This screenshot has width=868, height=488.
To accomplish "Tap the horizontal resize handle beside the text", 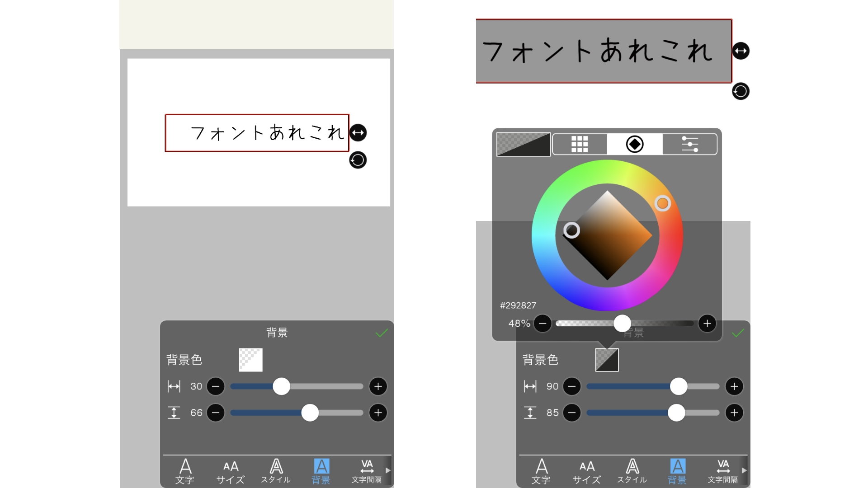I will coord(741,52).
